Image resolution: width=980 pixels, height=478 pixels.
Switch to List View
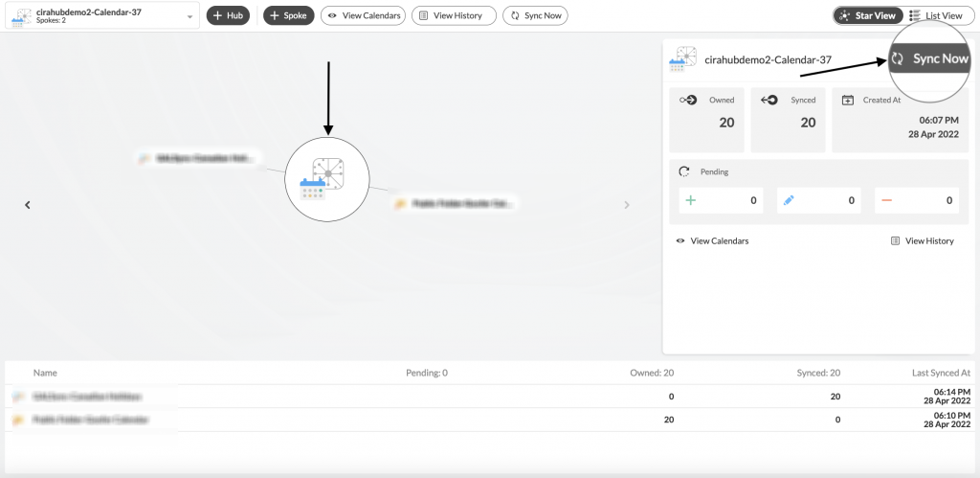pyautogui.click(x=939, y=15)
